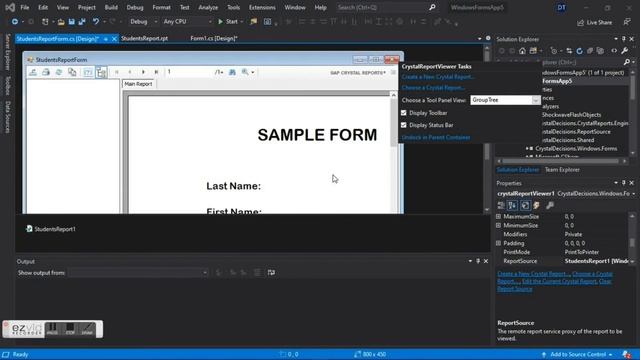This screenshot has height=360, width=640.
Task: Go to first page in report viewer
Action: click(x=117, y=72)
